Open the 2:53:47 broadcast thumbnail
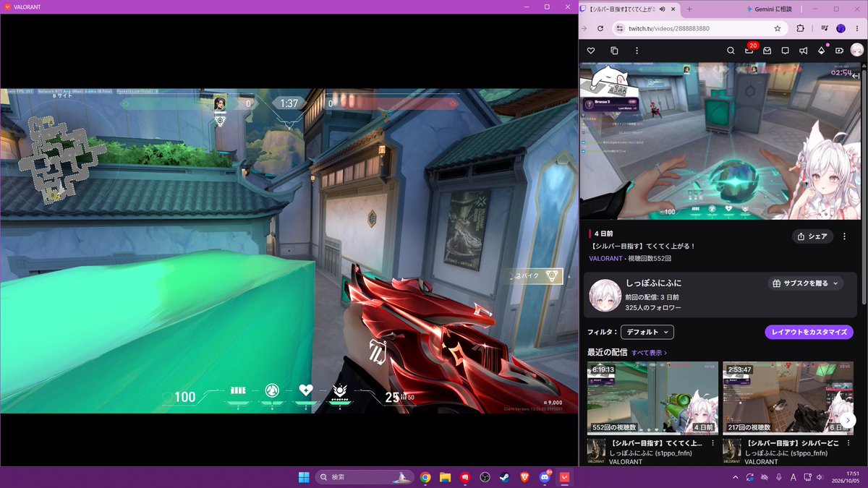The width and height of the screenshot is (868, 488). (788, 398)
